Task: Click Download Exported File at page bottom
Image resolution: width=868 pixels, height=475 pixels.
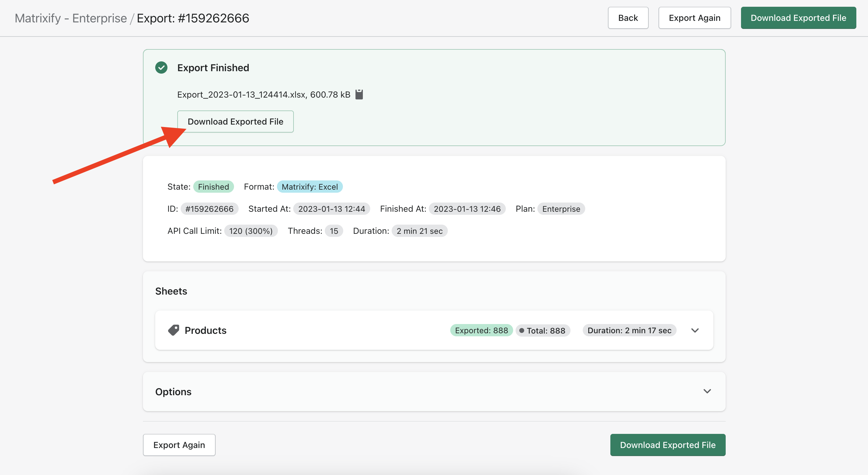Action: point(668,445)
